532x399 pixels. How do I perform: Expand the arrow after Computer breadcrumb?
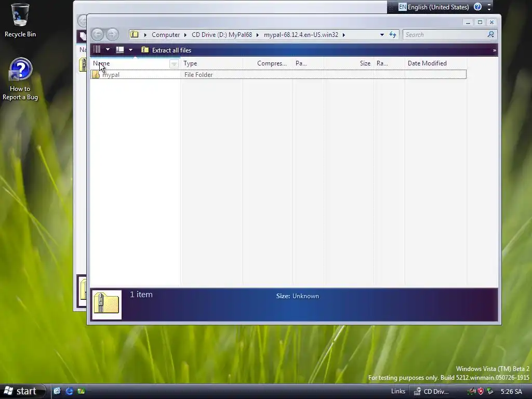tap(185, 35)
